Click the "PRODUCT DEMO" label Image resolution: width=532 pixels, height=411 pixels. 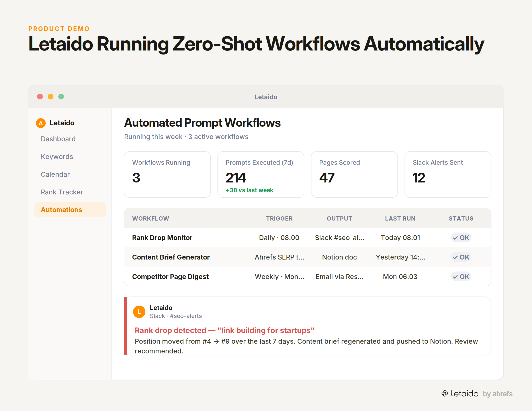59,29
